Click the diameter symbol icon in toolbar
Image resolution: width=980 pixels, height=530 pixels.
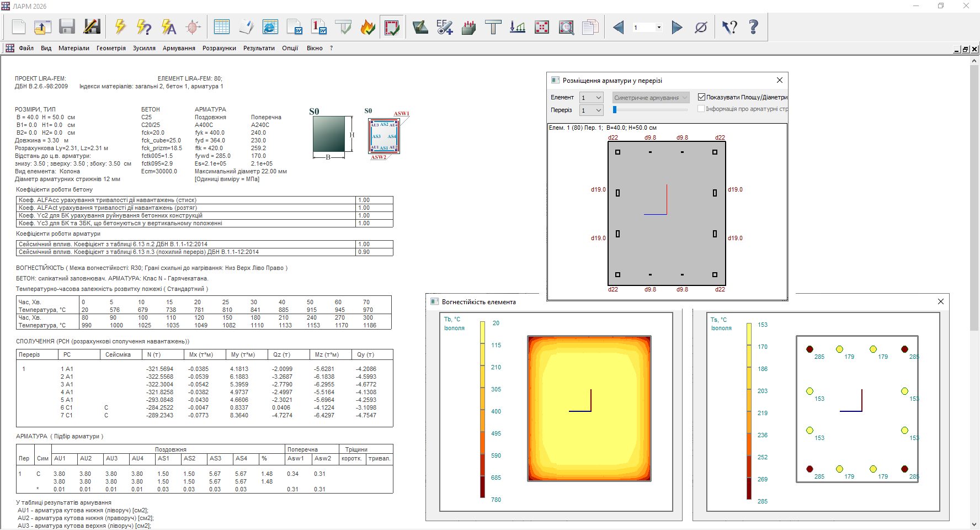click(701, 27)
